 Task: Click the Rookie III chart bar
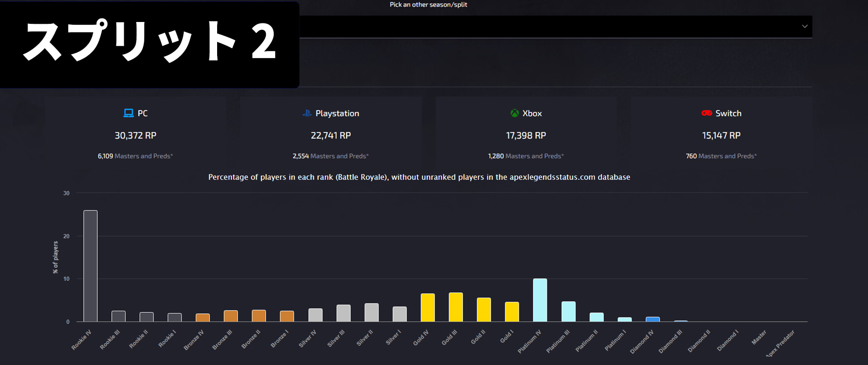[x=119, y=316]
